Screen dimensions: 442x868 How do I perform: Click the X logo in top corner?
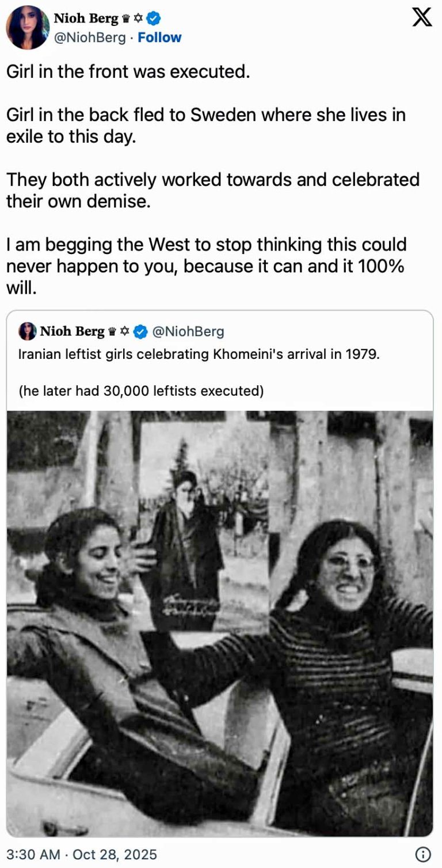(422, 18)
